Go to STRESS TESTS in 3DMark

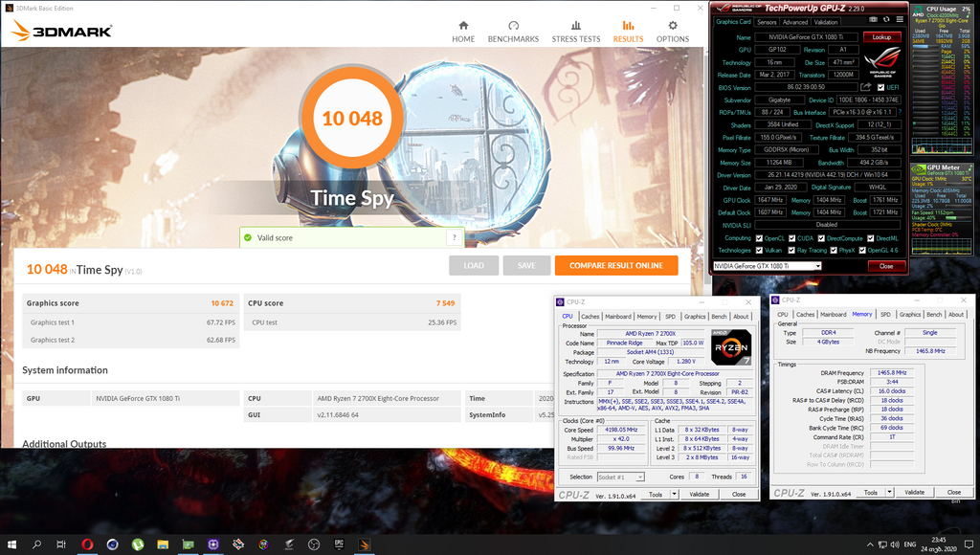click(575, 32)
